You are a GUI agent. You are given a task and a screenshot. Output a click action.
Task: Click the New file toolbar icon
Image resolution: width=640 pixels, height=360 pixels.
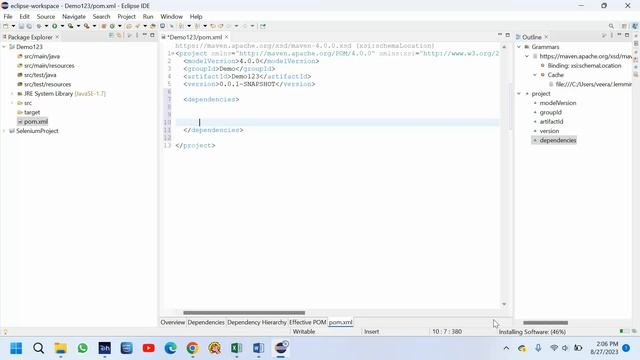pyautogui.click(x=6, y=26)
